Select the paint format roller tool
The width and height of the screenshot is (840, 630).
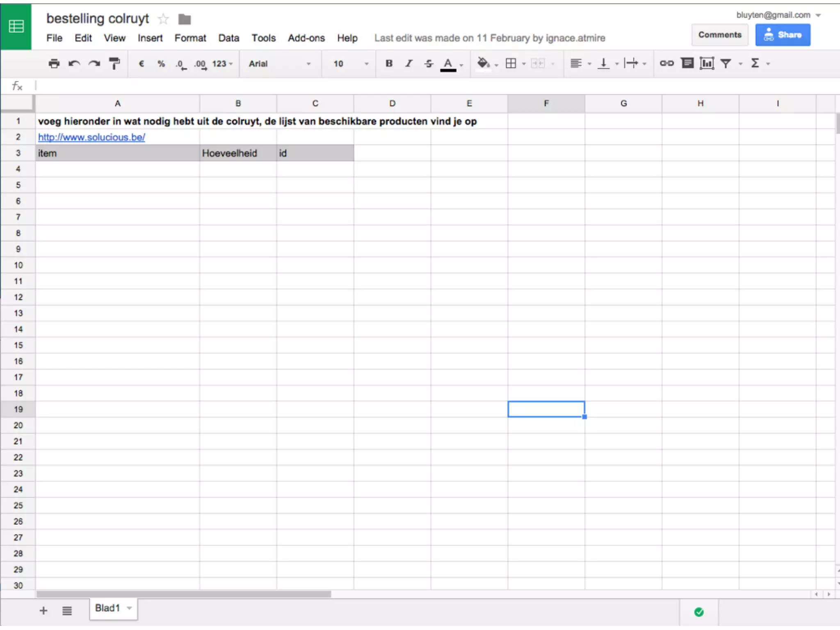pos(114,64)
